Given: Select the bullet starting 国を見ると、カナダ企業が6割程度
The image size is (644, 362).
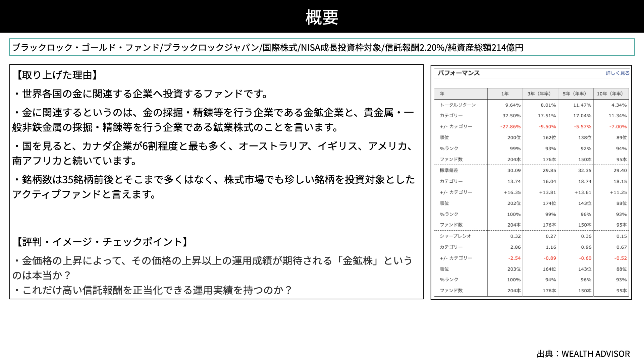Looking at the screenshot, I should tap(213, 154).
